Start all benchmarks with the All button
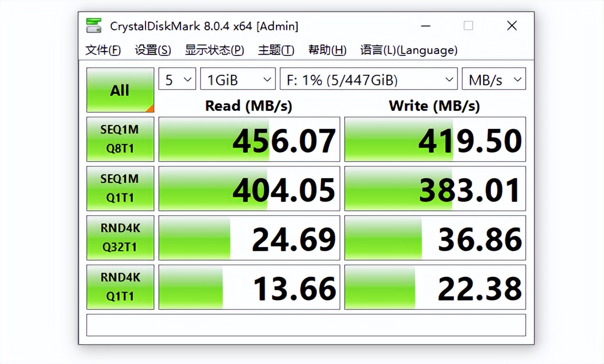Image resolution: width=604 pixels, height=364 pixels. point(120,90)
